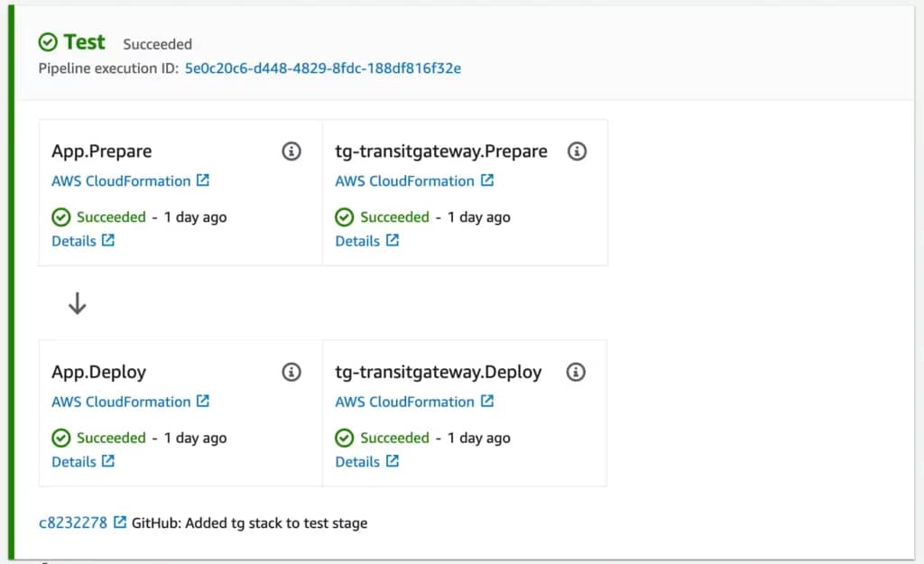Open info icon for tg-transitgateway.Prepare action
This screenshot has height=564, width=924.
(577, 152)
